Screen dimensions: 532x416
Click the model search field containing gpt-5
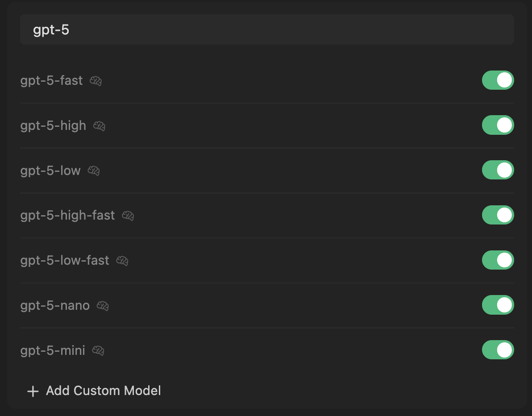point(267,30)
